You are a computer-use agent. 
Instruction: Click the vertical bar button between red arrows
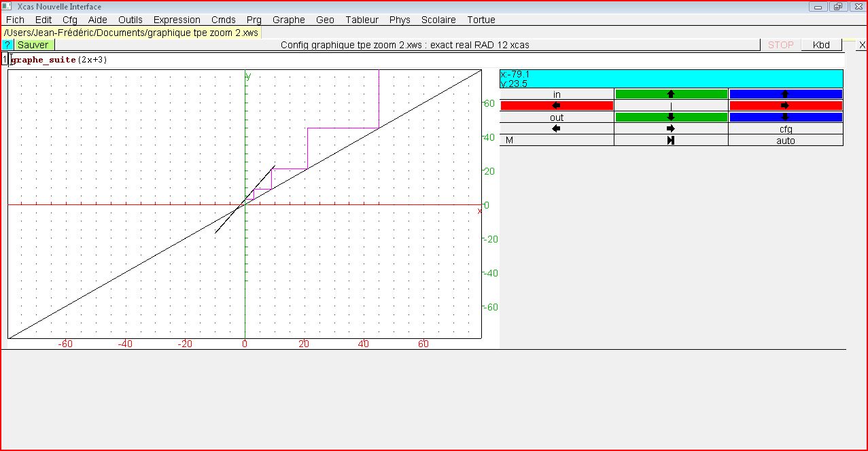click(671, 106)
